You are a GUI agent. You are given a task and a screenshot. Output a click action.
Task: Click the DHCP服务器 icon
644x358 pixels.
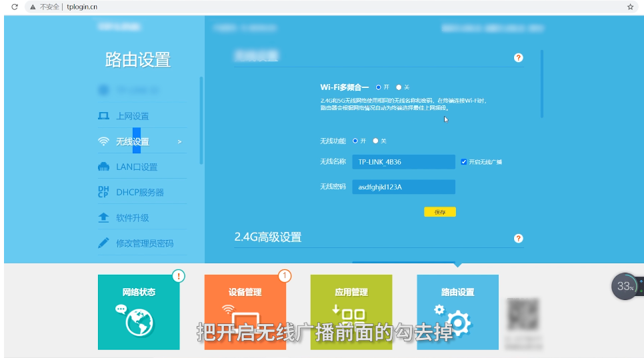click(103, 192)
